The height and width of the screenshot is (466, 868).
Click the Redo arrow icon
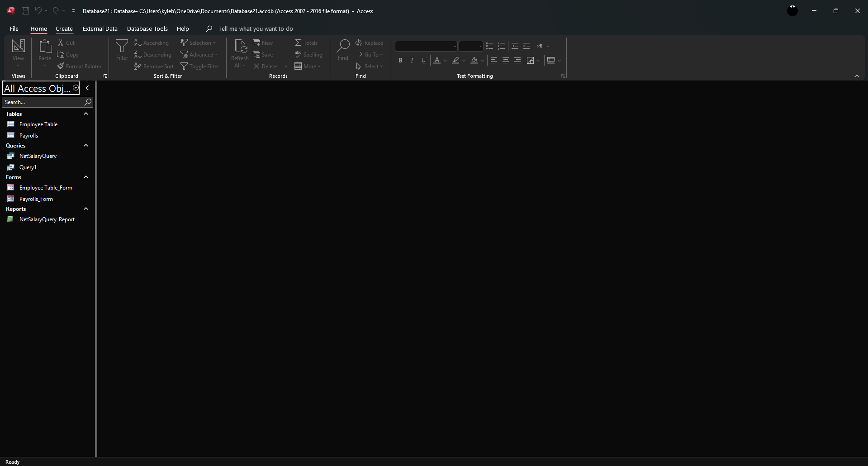(x=56, y=11)
